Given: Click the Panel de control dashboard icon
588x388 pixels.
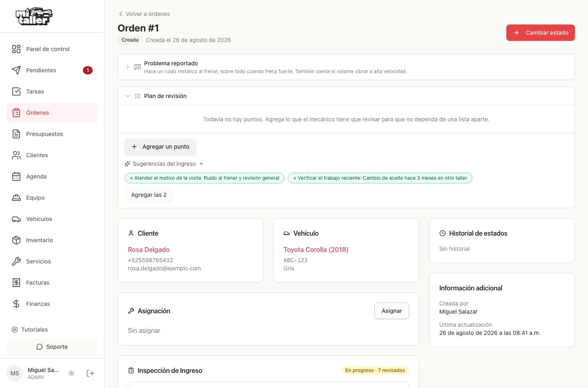Looking at the screenshot, I should [16, 49].
